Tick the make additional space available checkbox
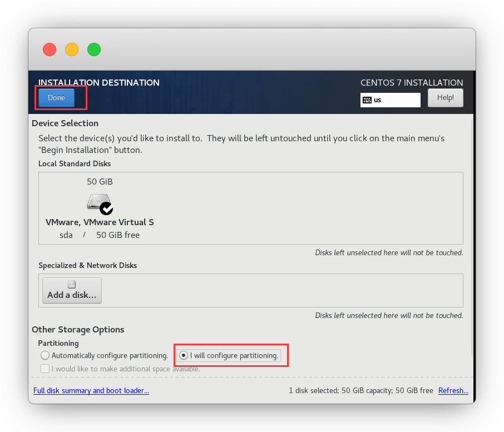This screenshot has width=504, height=432. tap(45, 369)
